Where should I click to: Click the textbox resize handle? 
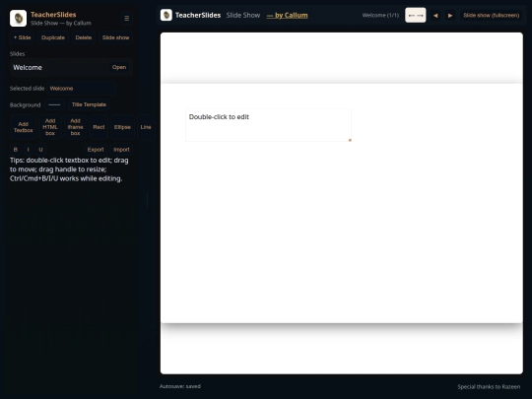[x=350, y=140]
